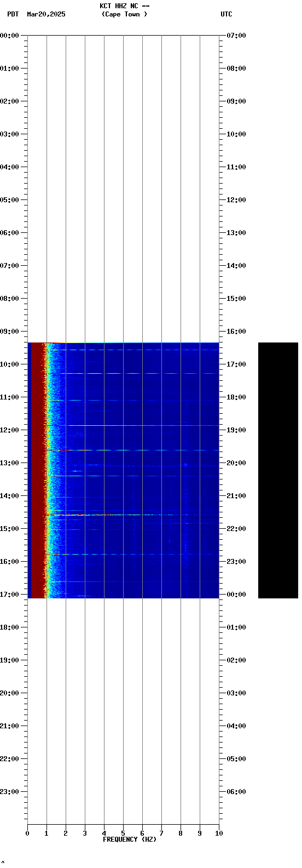The image size is (302, 868).
Task: Click '23:00' on the PDT axis
Action: (9, 792)
